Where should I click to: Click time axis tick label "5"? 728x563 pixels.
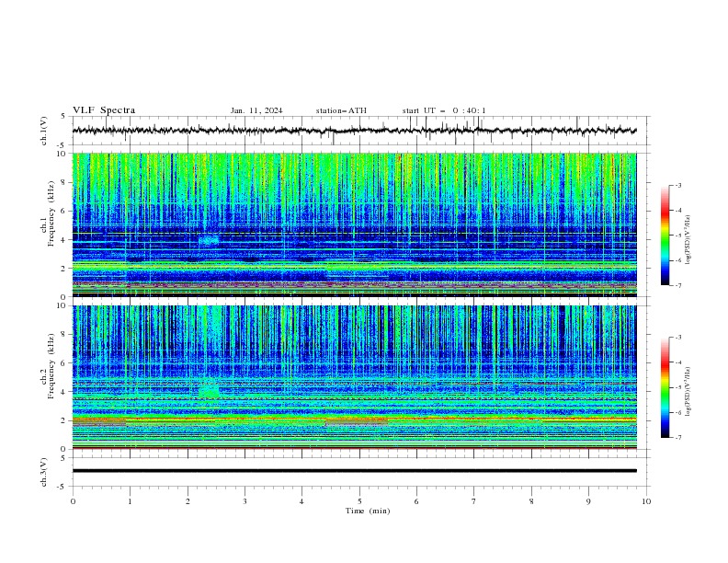[x=359, y=501]
